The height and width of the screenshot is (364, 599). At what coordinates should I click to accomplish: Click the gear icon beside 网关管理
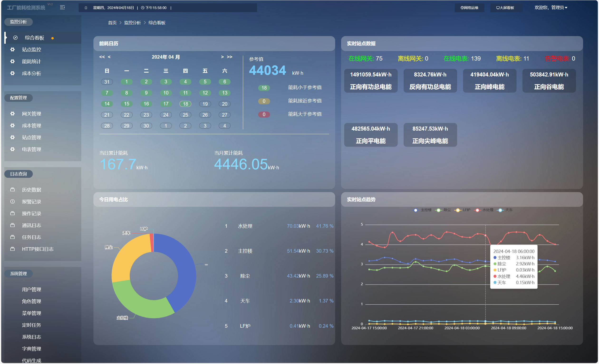(12, 114)
